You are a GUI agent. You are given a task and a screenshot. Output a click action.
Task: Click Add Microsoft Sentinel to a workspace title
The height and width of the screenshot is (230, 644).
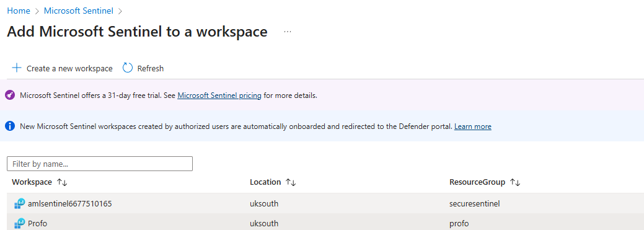(x=137, y=32)
